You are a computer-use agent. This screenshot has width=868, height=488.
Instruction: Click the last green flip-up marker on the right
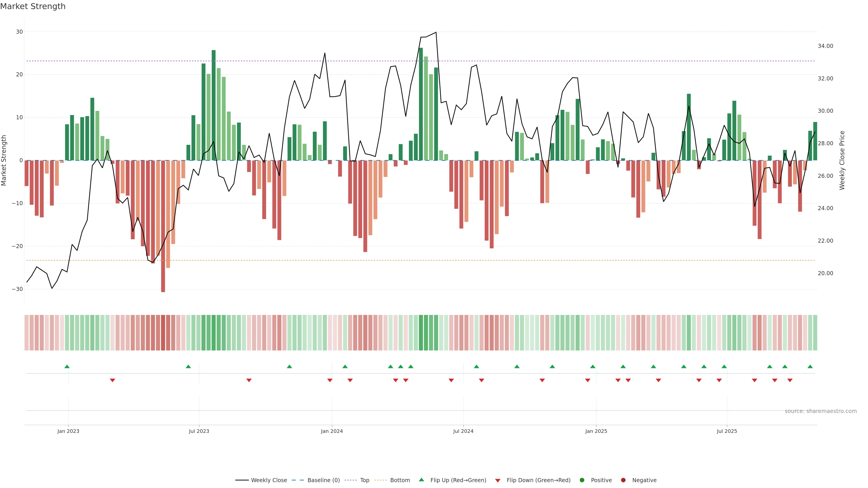coord(810,366)
